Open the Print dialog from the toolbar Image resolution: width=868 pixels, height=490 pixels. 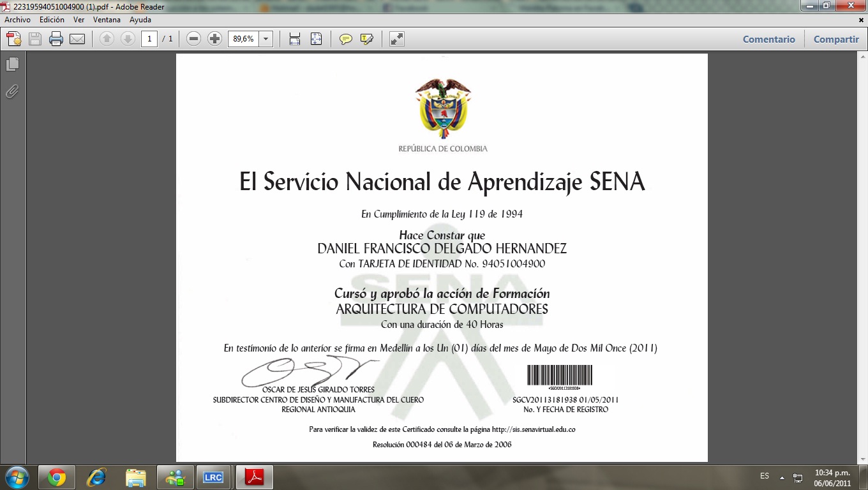point(56,38)
